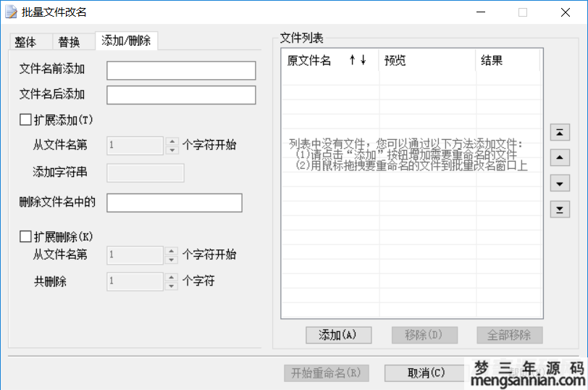Image resolution: width=588 pixels, height=390 pixels.
Task: Move file to bottom of list
Action: tap(560, 209)
